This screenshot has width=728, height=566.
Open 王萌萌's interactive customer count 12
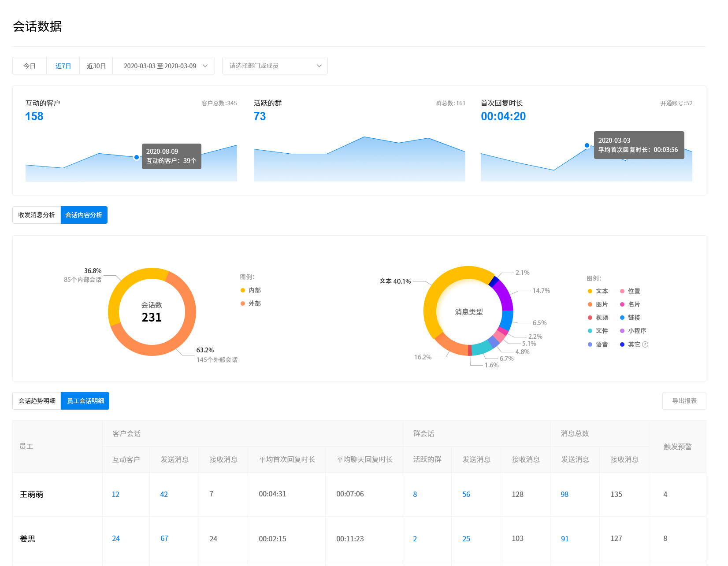pos(115,494)
